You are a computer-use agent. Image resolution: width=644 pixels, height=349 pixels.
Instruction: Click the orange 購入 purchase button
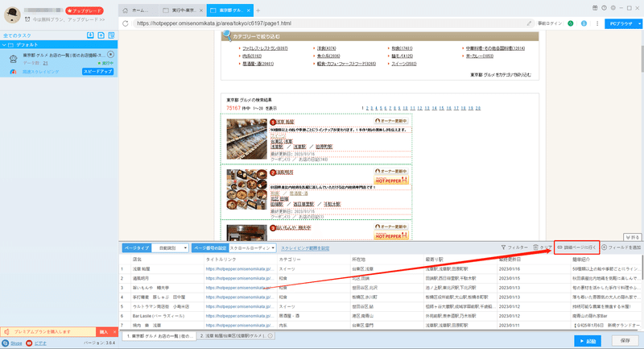click(x=104, y=332)
